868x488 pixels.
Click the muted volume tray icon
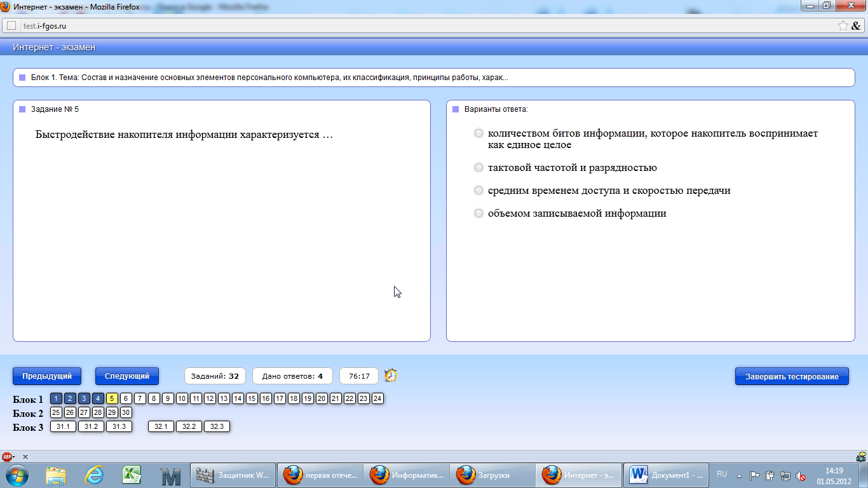(801, 475)
